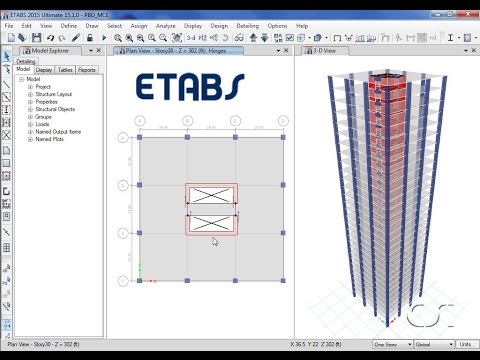Open the Design menu
Screen dimensions: 480x360
tap(219, 26)
